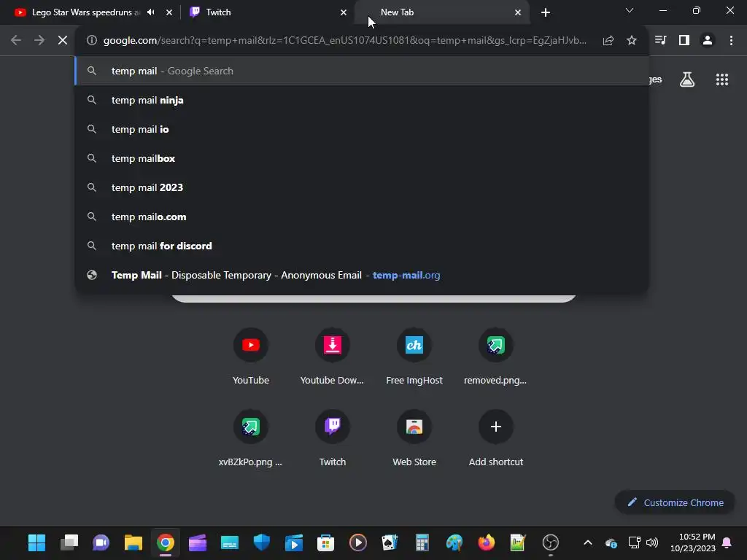Open the Chrome profile menu
The width and height of the screenshot is (747, 560).
click(708, 41)
